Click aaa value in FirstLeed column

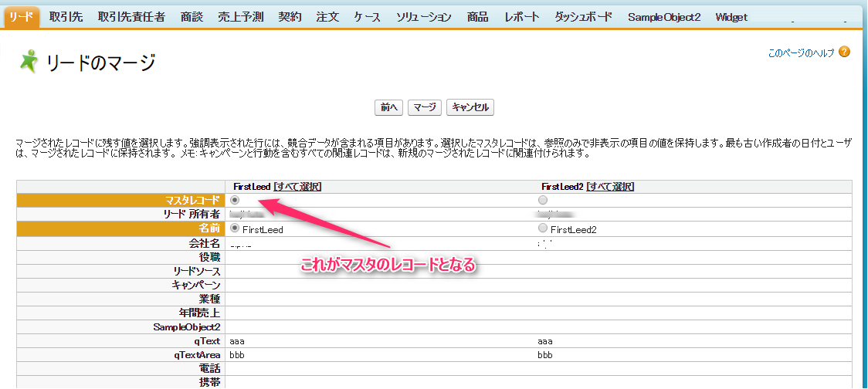(237, 341)
